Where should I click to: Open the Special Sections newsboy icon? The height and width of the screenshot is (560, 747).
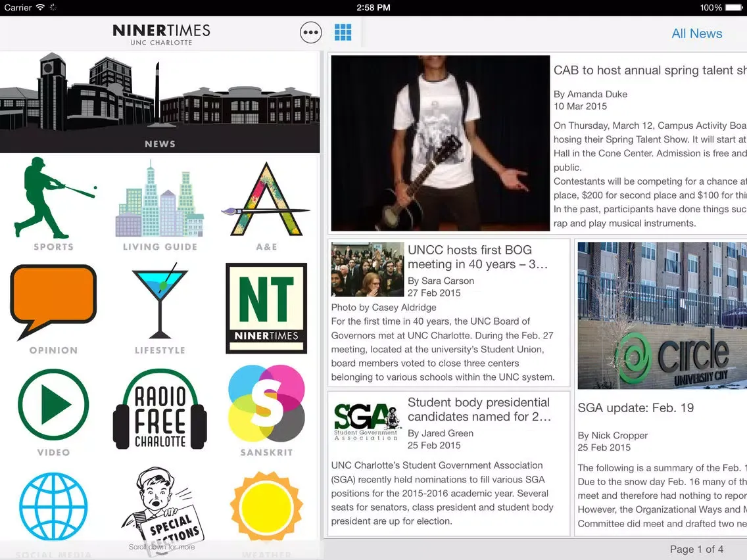point(162,509)
